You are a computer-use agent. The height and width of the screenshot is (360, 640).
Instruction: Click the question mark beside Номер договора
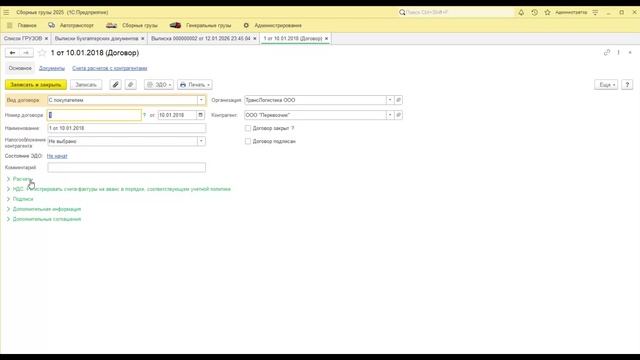coord(144,115)
